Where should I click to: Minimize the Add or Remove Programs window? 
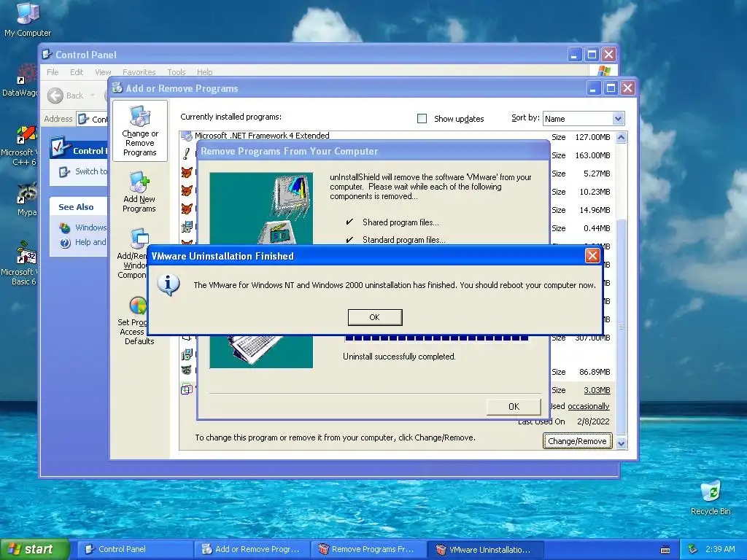pyautogui.click(x=593, y=88)
